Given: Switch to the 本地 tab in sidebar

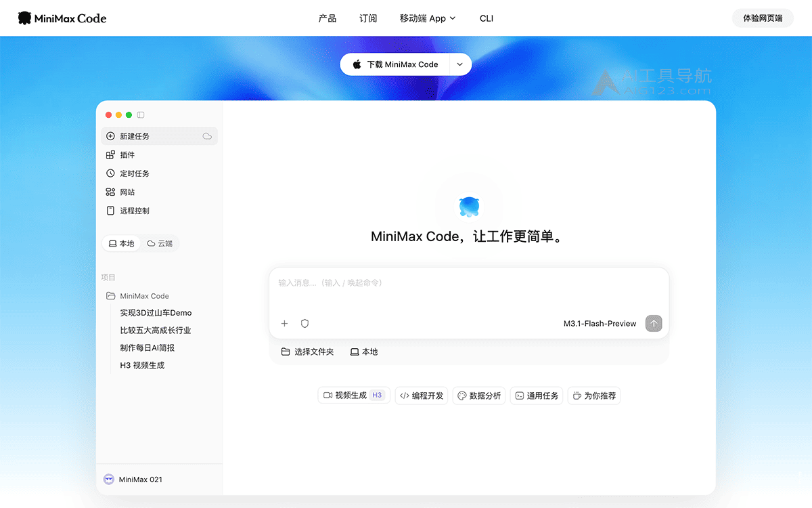Looking at the screenshot, I should 122,243.
